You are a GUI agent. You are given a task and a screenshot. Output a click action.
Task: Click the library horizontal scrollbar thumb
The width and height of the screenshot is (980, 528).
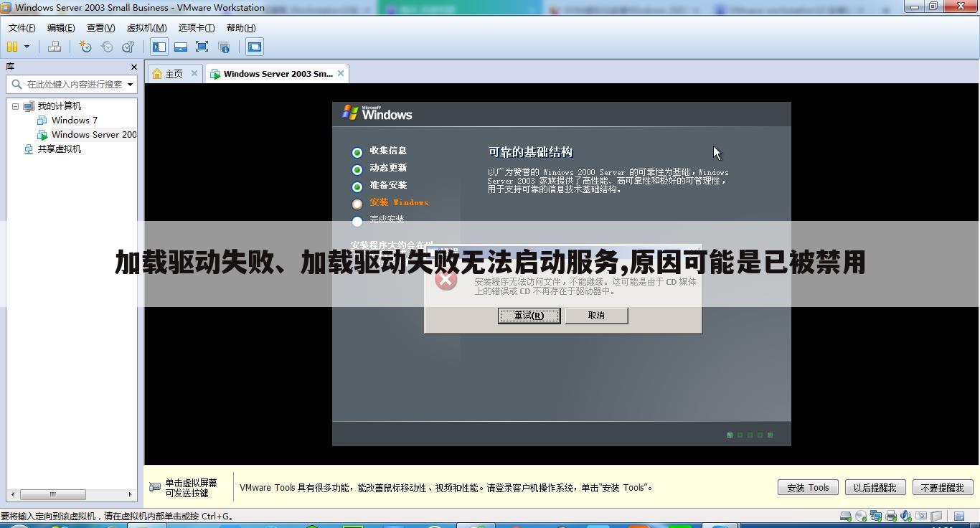click(53, 494)
